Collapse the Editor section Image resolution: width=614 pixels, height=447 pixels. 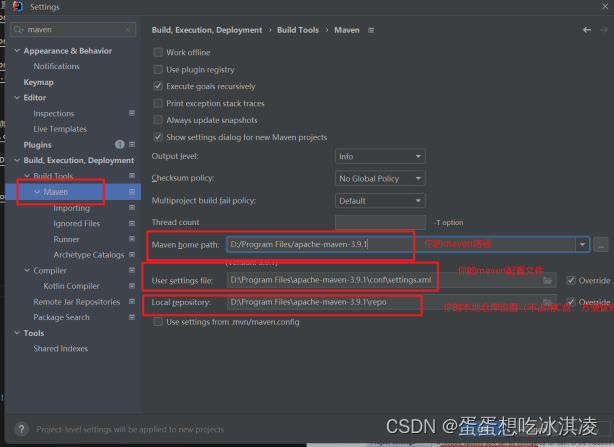pyautogui.click(x=17, y=97)
